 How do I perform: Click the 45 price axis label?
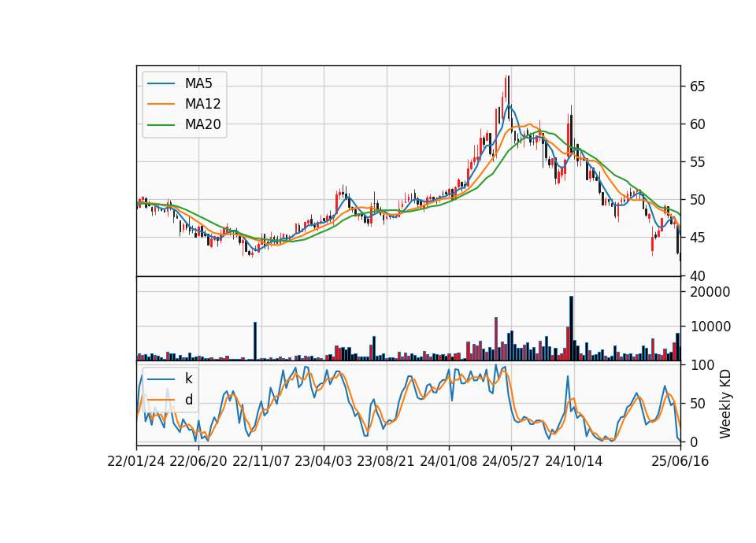click(697, 238)
